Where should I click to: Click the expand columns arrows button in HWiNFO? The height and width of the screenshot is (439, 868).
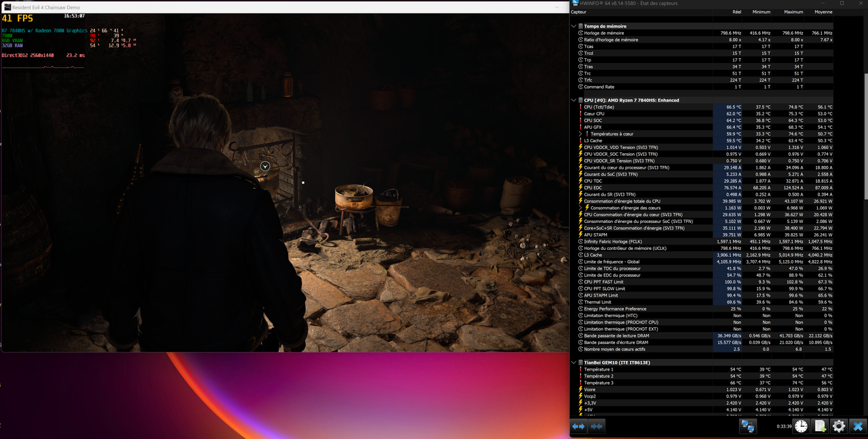pyautogui.click(x=578, y=426)
